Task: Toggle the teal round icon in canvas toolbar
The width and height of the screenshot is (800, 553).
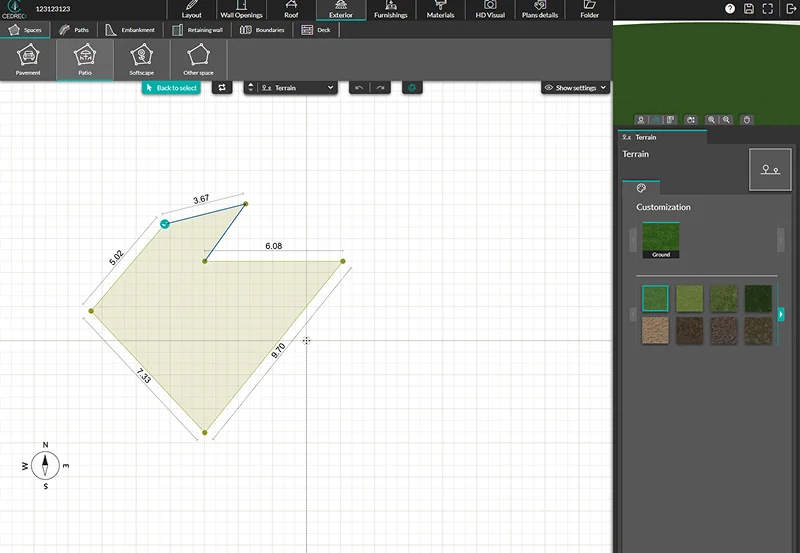Action: click(412, 88)
